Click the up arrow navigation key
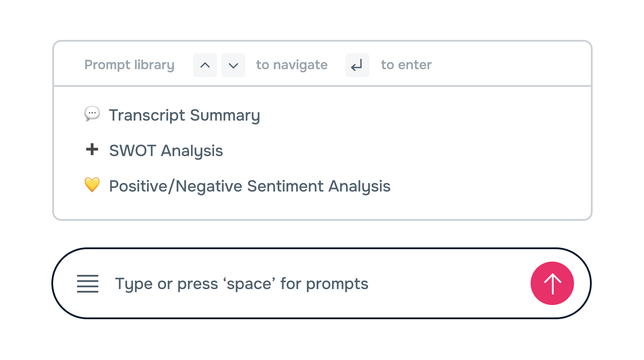Image resolution: width=644 pixels, height=360 pixels. coord(205,65)
